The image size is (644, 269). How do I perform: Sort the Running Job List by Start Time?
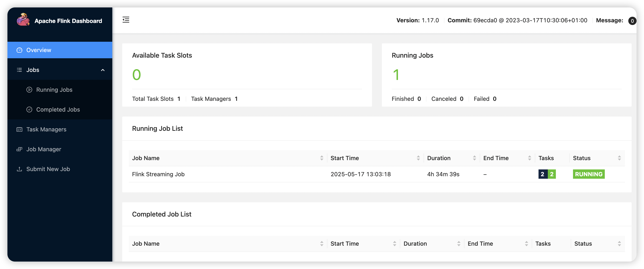tap(419, 158)
